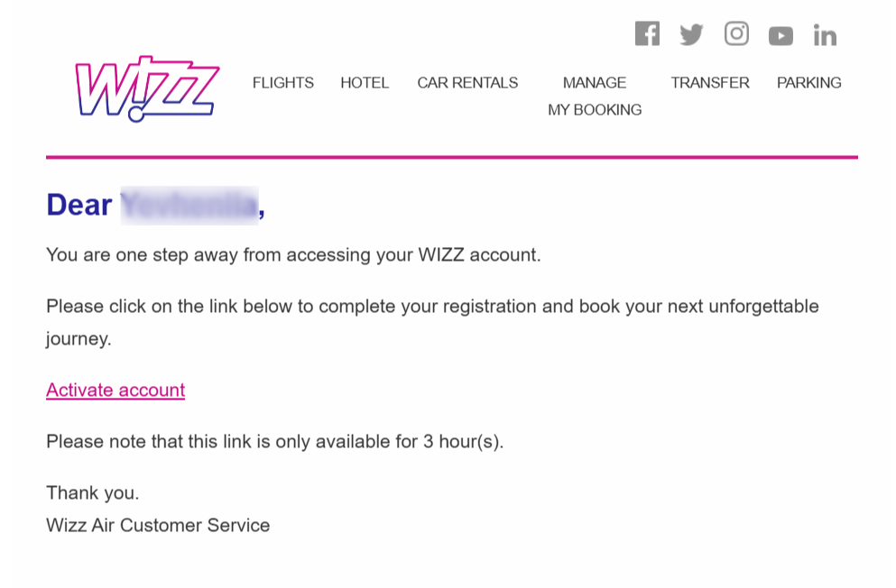Click the "one step away" sentence
Screen dimensions: 896x588
point(293,255)
